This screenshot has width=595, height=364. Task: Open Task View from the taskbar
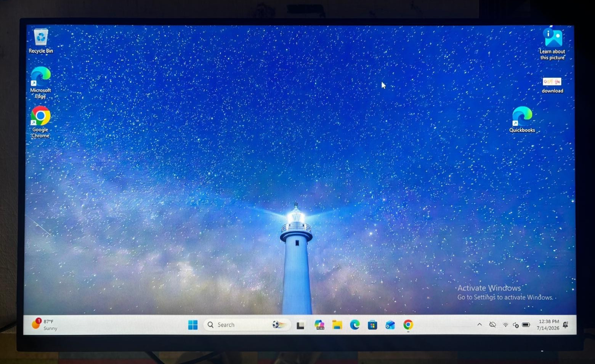click(300, 325)
